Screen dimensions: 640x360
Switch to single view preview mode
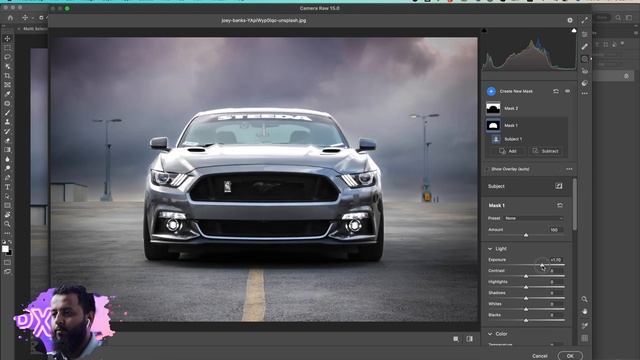click(456, 339)
